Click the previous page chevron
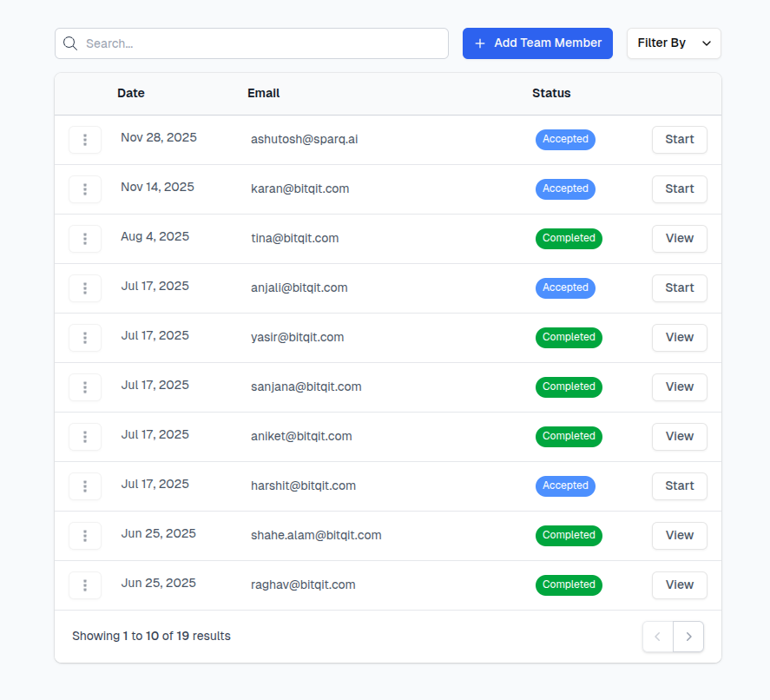This screenshot has width=770, height=700. (x=657, y=637)
